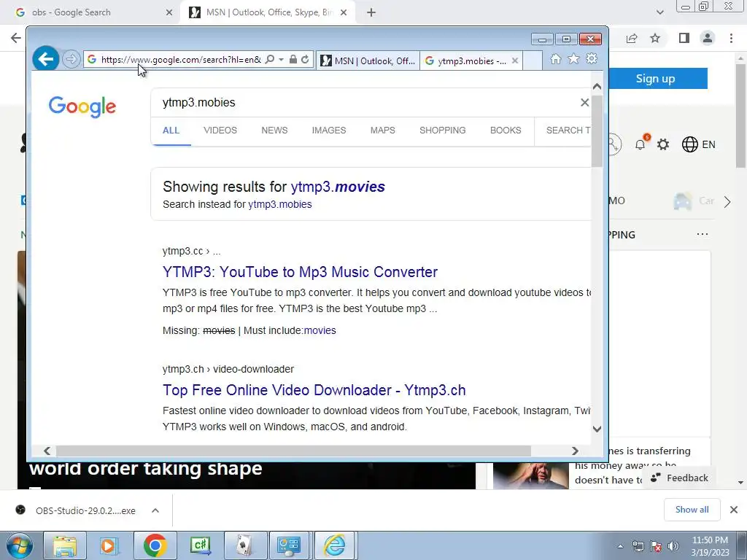Click MSN topic bar next chevron arrow

[x=727, y=202]
